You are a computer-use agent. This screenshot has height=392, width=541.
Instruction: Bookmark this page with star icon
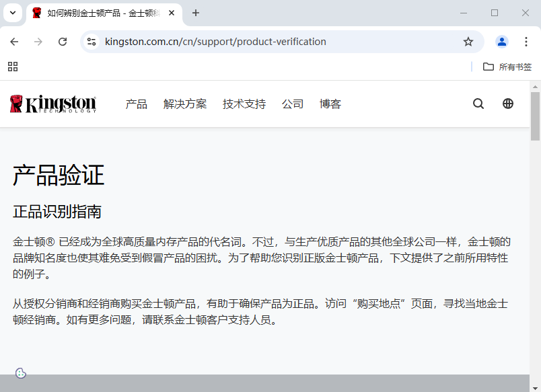(468, 42)
